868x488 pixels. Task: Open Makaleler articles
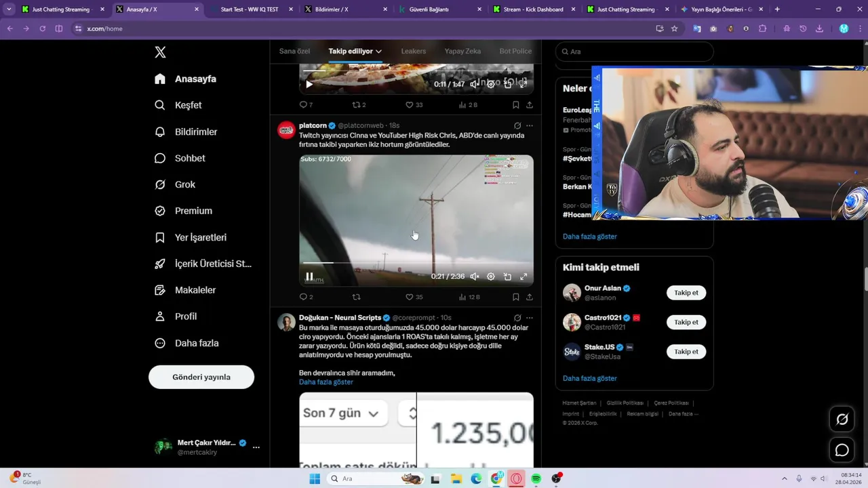(184, 290)
